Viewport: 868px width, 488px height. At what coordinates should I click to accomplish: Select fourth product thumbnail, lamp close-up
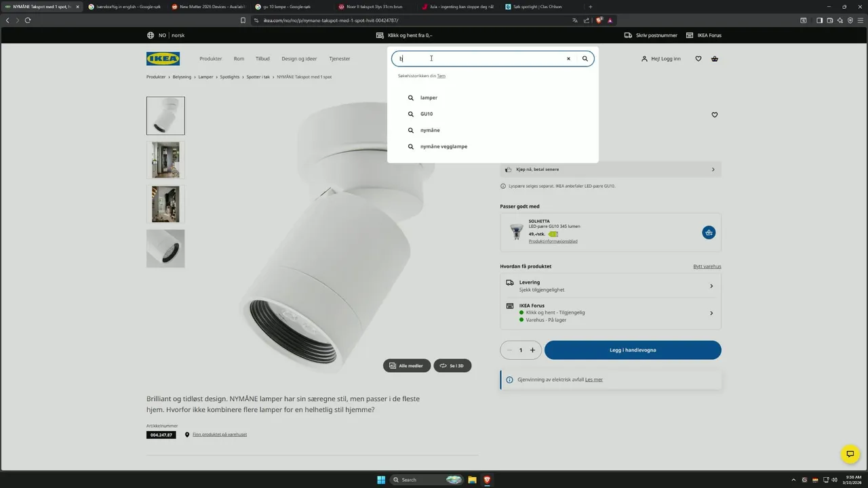pos(165,249)
